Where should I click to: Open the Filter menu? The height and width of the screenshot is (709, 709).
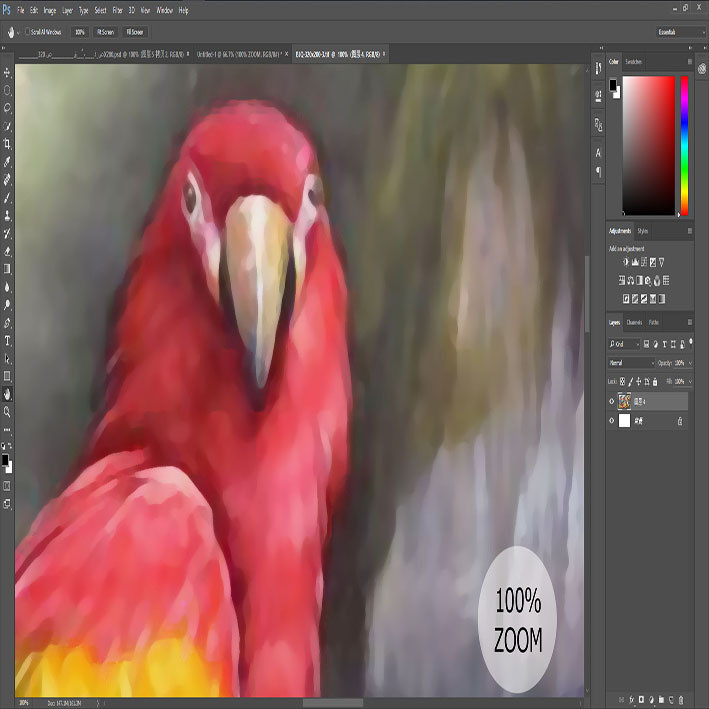click(118, 10)
